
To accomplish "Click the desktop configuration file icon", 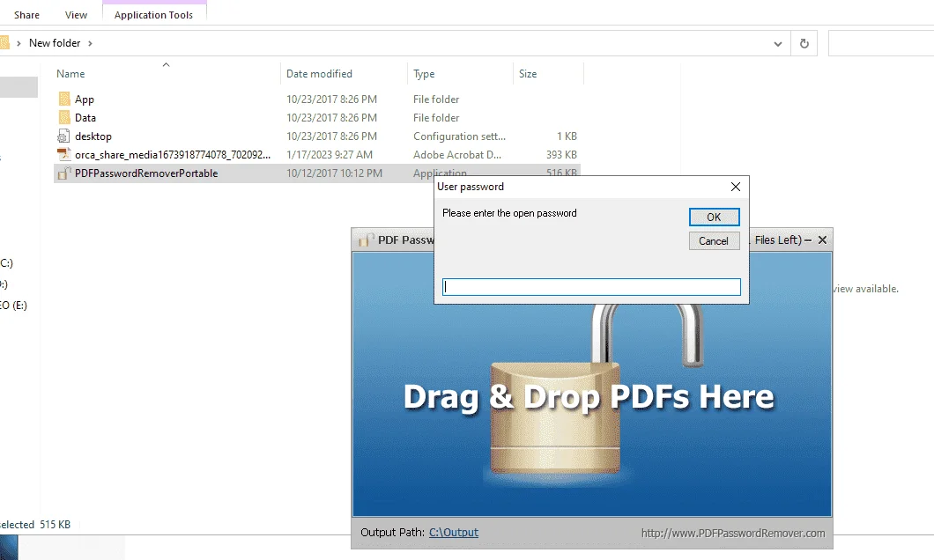I will tap(63, 136).
